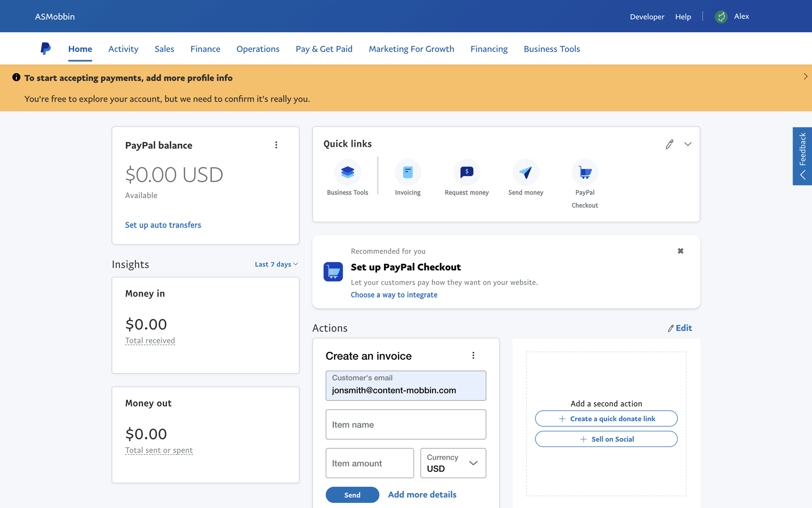Dismiss the Recommended for you card
The width and height of the screenshot is (812, 508).
tap(680, 251)
